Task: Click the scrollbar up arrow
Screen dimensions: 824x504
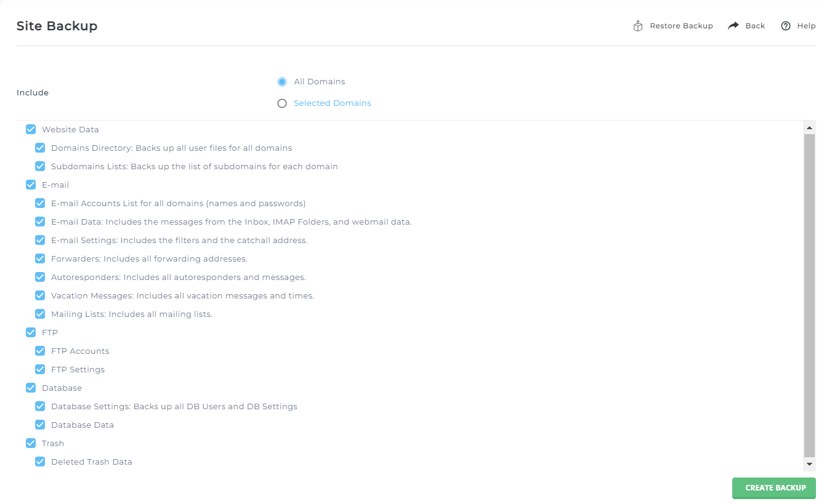Action: 809,128
